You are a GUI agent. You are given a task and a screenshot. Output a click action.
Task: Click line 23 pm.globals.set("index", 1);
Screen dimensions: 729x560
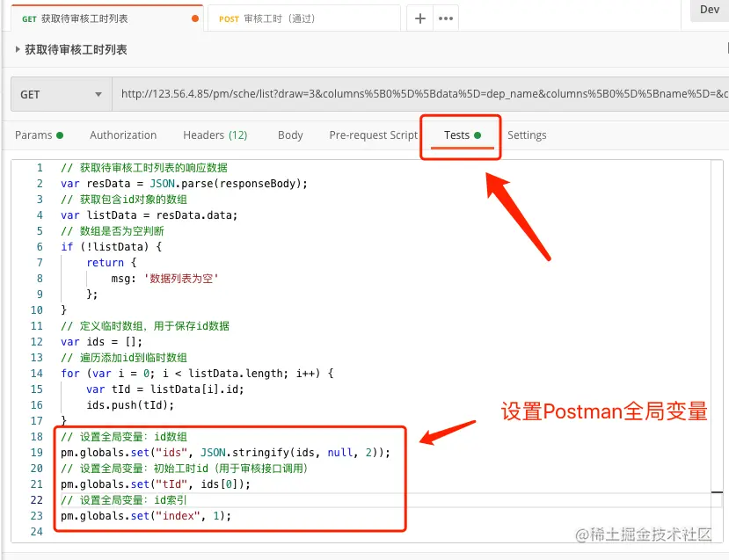(146, 515)
